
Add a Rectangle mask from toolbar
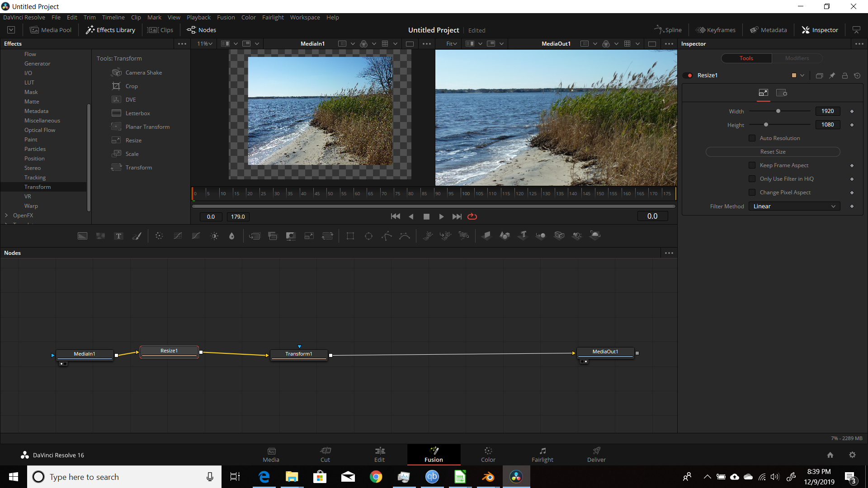(350, 236)
